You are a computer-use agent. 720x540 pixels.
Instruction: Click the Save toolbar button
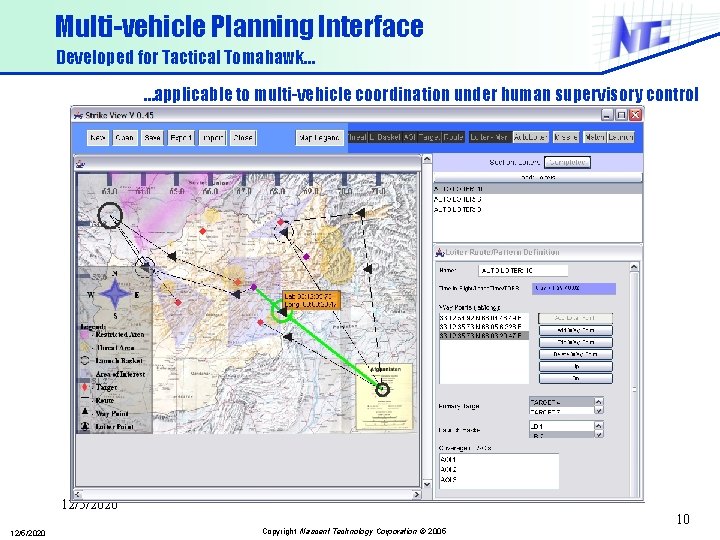[x=152, y=137]
